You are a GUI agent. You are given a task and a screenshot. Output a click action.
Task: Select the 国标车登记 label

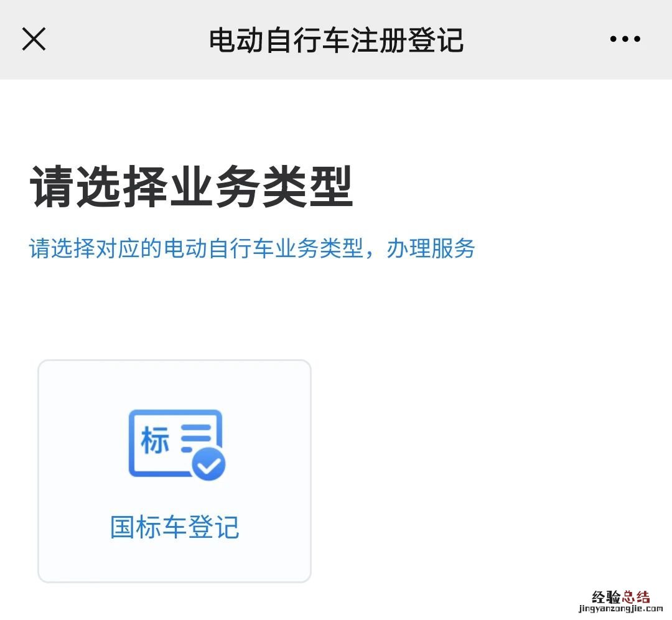tap(174, 527)
